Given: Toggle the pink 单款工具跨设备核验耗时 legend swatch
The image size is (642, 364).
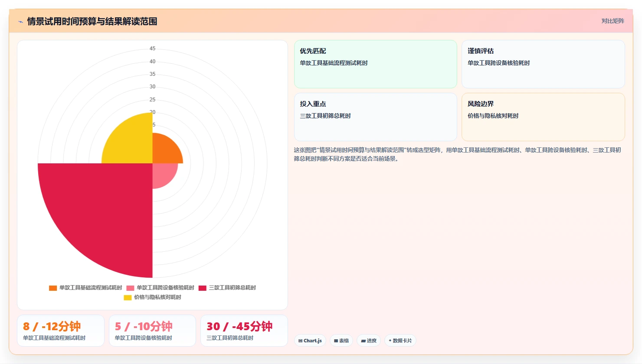Looking at the screenshot, I should click(x=130, y=288).
